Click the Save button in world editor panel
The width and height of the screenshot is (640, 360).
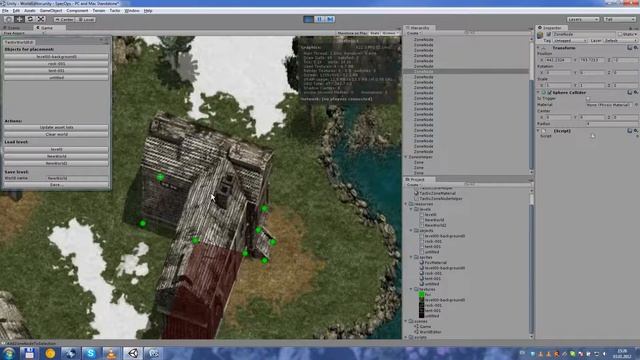pos(56,185)
